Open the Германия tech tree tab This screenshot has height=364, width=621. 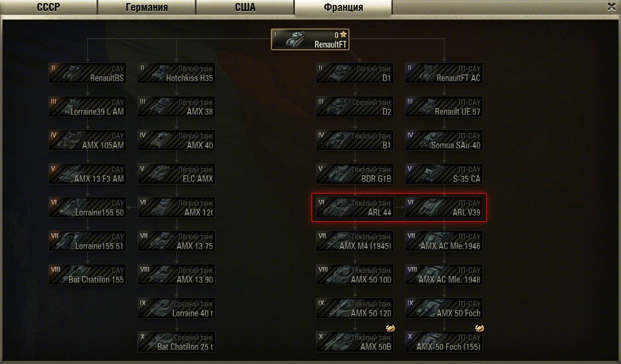point(147,7)
